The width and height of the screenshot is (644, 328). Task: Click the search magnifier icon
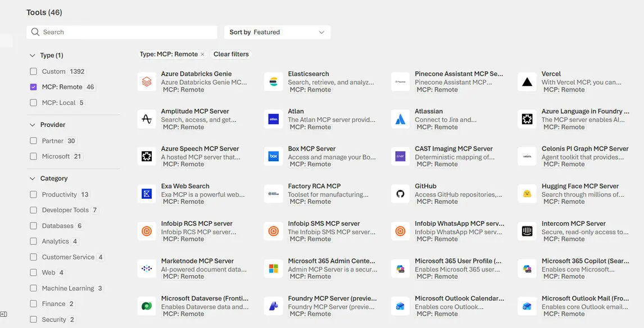(35, 32)
